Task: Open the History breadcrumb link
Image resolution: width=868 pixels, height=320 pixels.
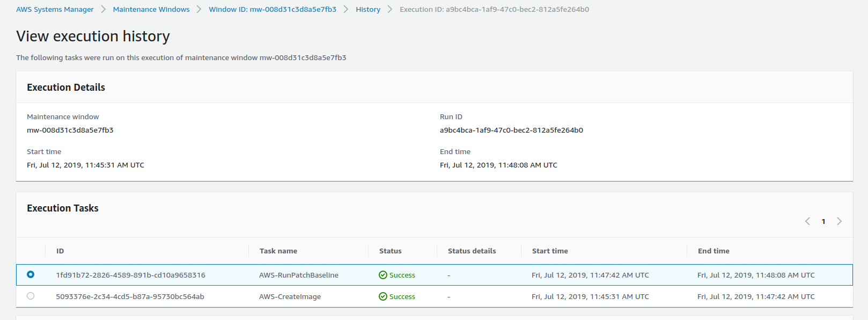Action: 368,9
